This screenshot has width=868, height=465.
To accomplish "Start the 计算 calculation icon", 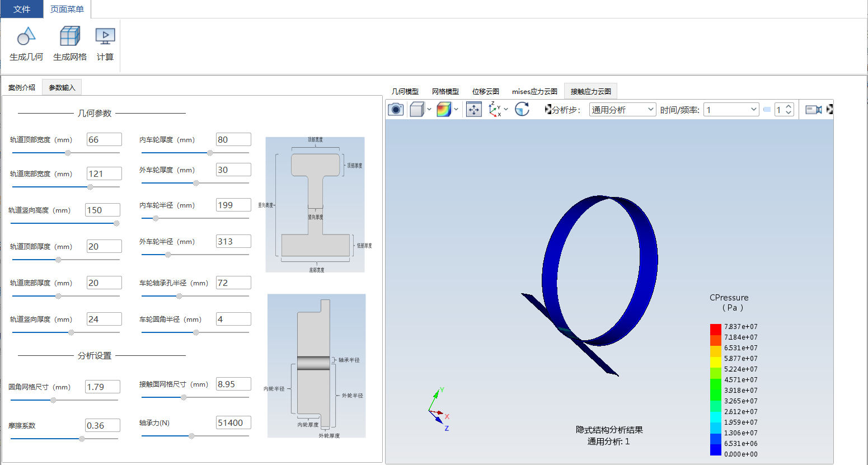I will click(x=105, y=36).
